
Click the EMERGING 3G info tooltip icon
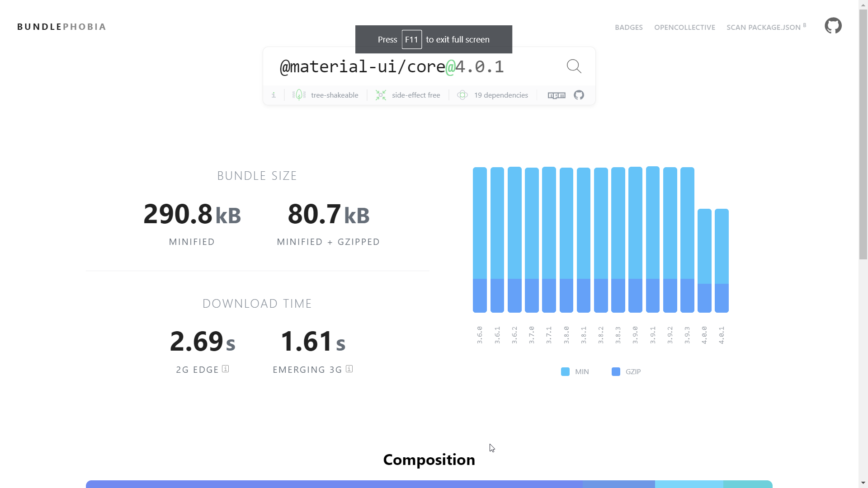[x=349, y=369]
